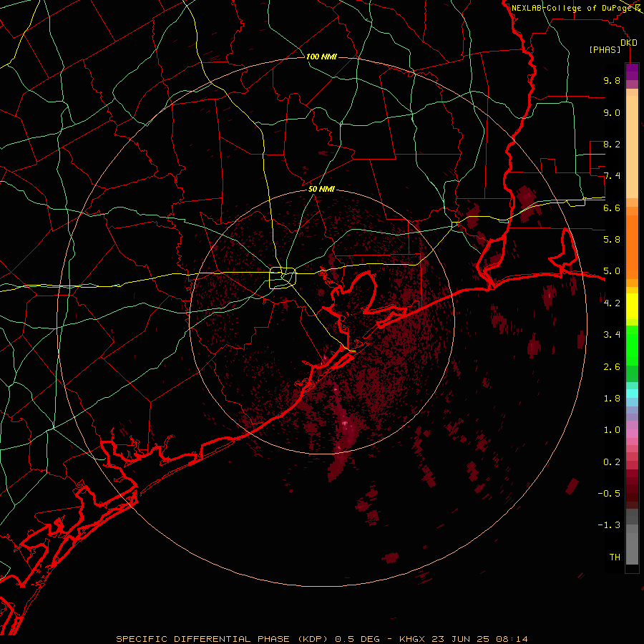Screen dimensions: 644x644
Task: Click the 9.0 legend value
Action: point(612,112)
